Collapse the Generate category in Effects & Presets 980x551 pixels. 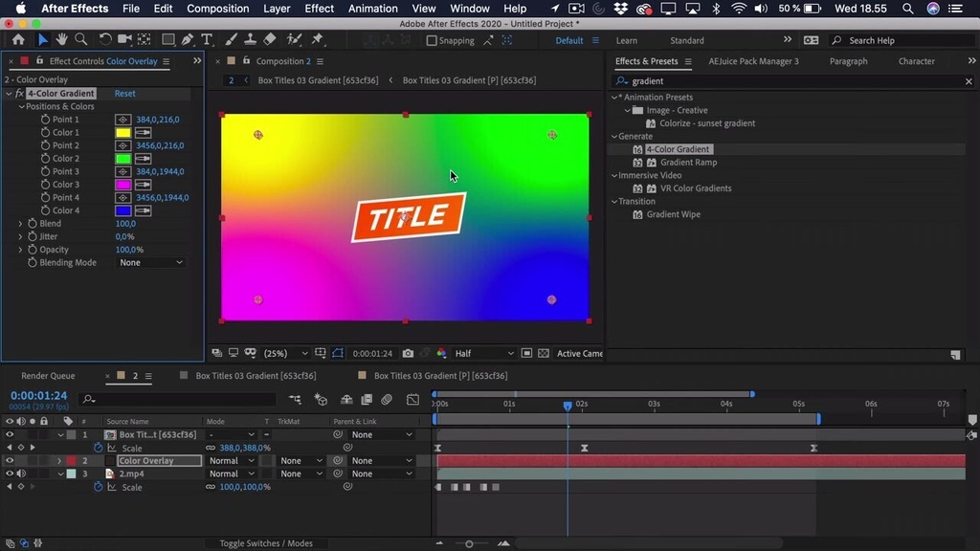(x=614, y=136)
